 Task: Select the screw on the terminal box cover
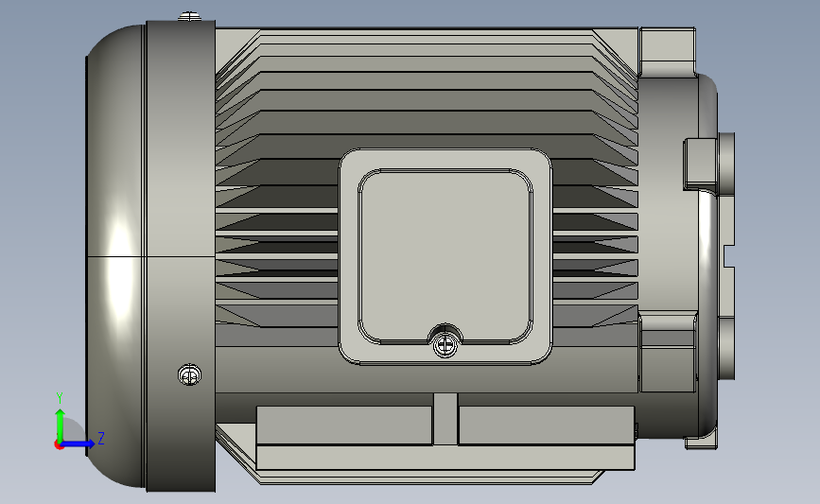(x=445, y=345)
